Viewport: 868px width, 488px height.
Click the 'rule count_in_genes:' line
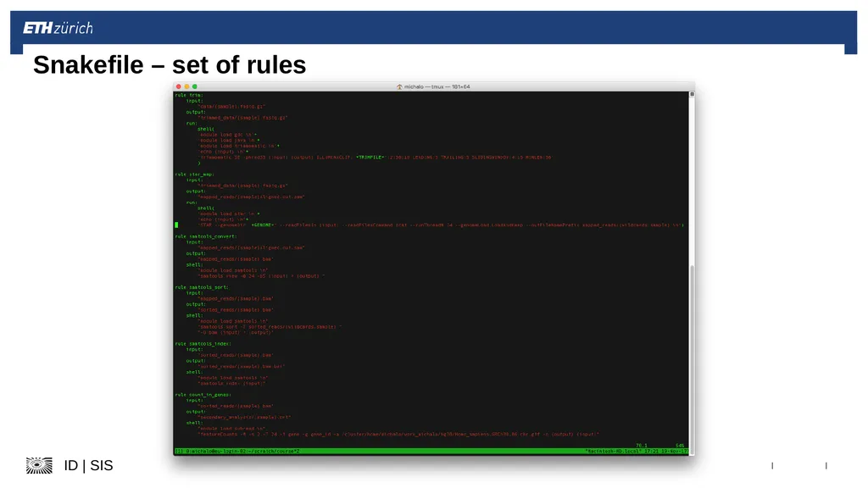(203, 395)
